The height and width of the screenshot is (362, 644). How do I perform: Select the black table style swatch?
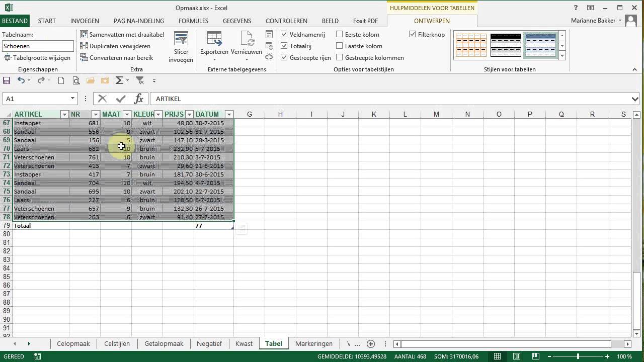click(506, 45)
